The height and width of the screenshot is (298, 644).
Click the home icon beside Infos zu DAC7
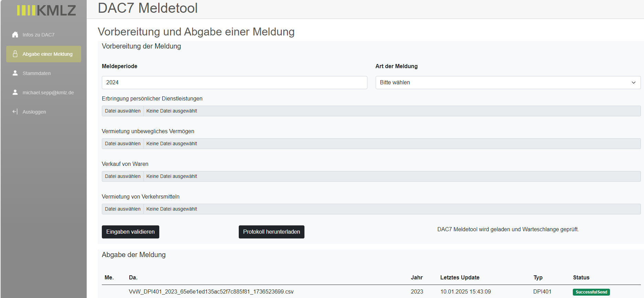[x=15, y=34]
